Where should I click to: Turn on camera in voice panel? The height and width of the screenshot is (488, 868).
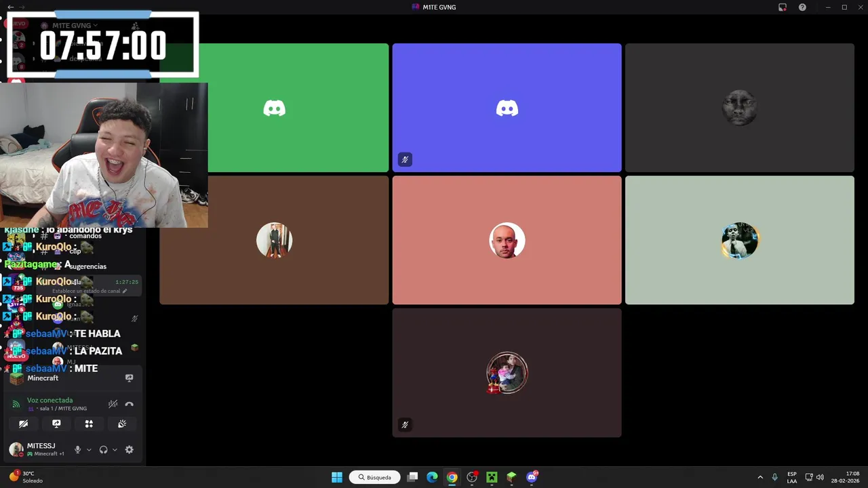pos(23,424)
